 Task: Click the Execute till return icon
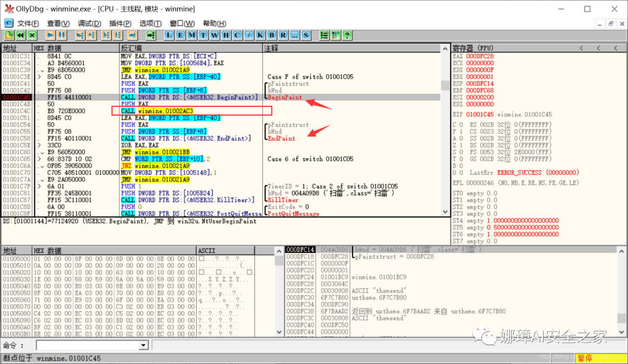(x=133, y=35)
